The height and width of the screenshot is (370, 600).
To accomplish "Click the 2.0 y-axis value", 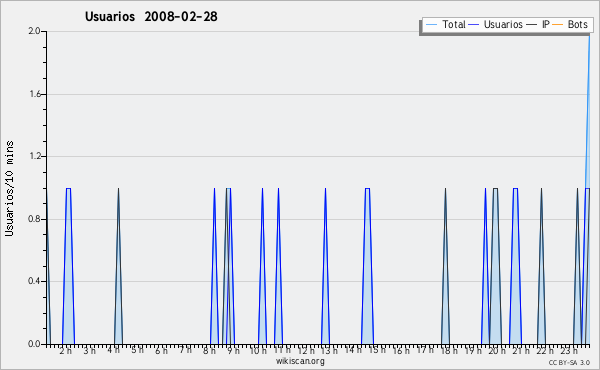I will (34, 31).
